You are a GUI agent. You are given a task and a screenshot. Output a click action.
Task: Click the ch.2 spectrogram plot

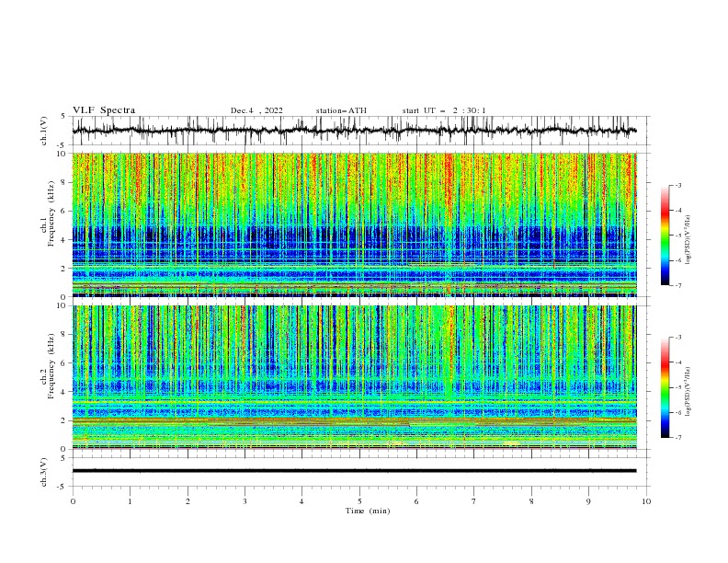click(x=354, y=377)
